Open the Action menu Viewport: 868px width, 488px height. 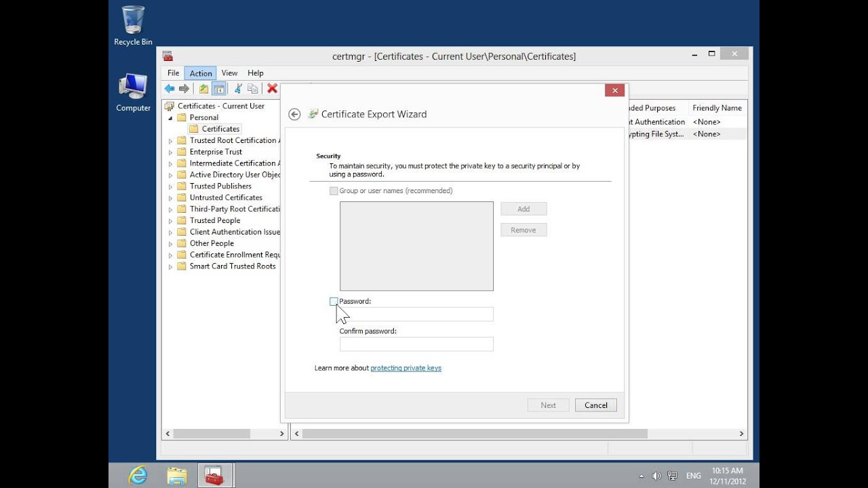pyautogui.click(x=201, y=73)
